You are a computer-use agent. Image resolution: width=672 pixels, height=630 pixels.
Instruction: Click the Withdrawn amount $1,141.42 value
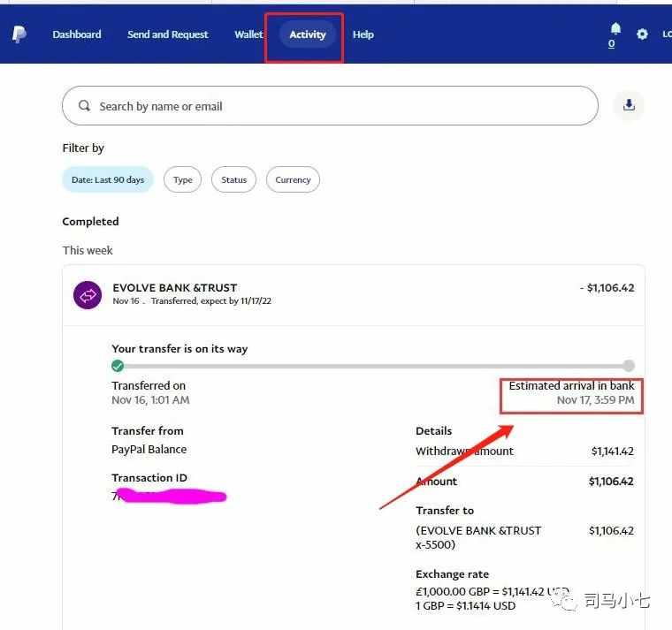613,451
